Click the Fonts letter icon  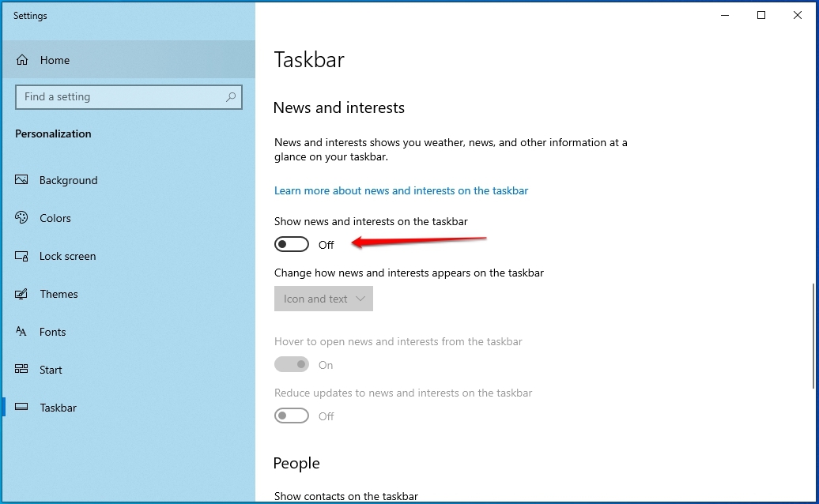(x=21, y=331)
